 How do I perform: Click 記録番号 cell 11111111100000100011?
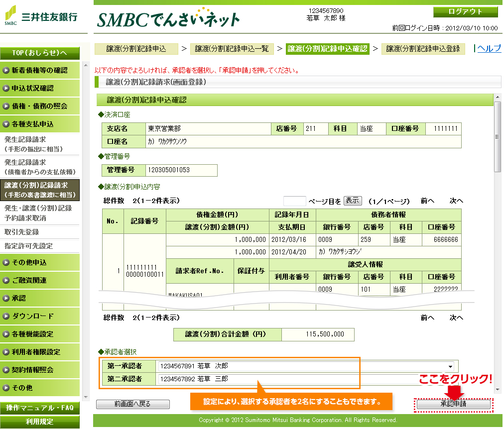pos(144,271)
